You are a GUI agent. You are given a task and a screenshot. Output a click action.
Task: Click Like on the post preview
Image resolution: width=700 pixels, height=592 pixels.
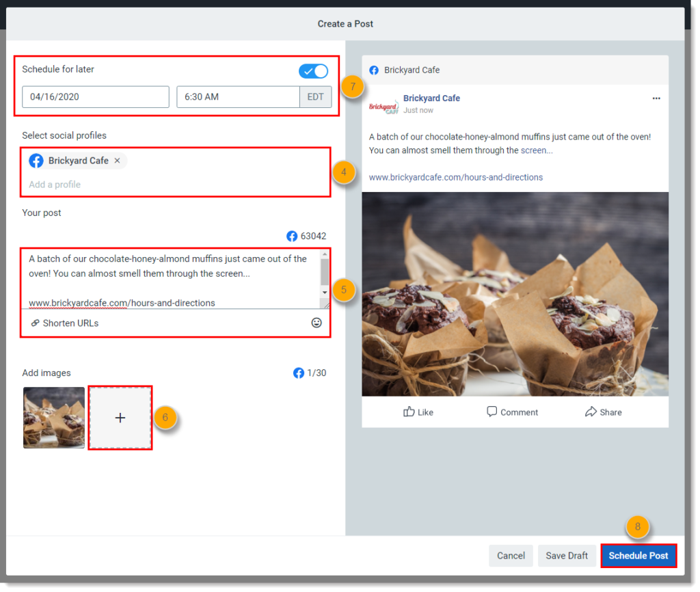tap(418, 412)
